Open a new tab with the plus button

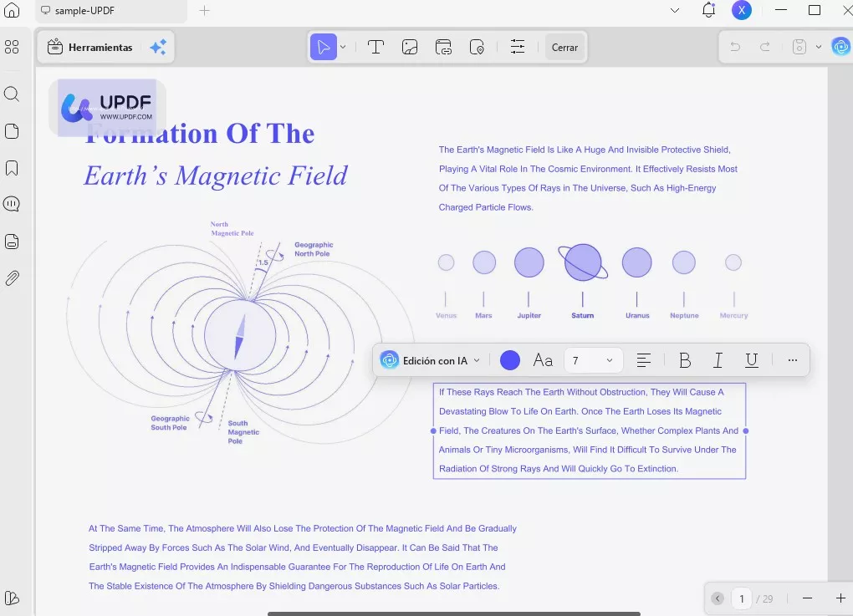[205, 11]
